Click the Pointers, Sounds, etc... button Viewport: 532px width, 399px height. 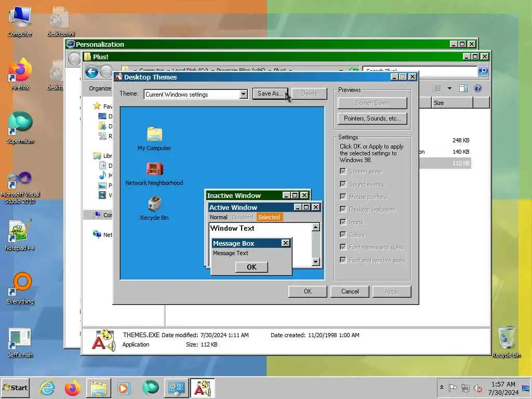click(x=372, y=118)
